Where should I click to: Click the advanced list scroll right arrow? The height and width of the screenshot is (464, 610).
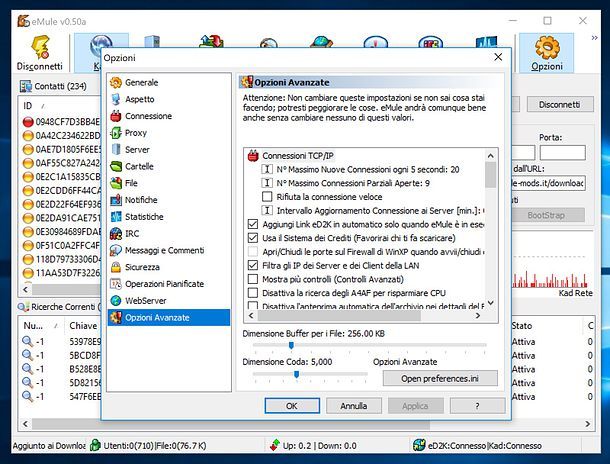(478, 315)
